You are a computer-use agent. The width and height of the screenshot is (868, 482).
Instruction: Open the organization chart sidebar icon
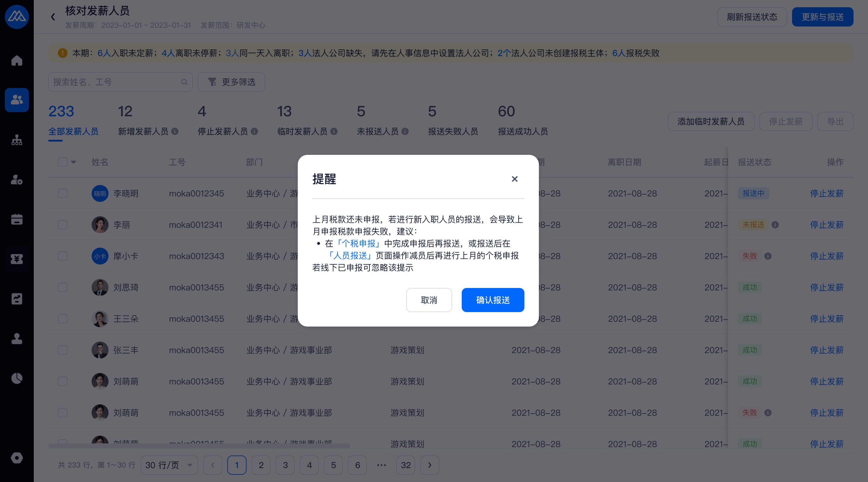17,140
